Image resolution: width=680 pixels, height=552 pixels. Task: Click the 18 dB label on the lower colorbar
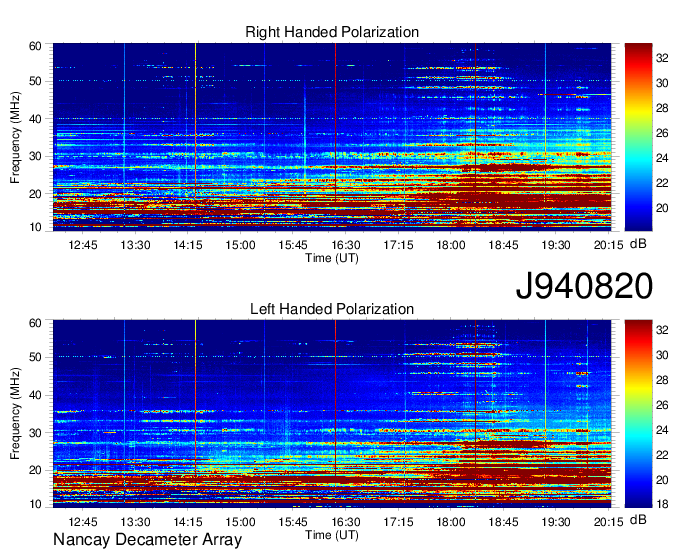pyautogui.click(x=662, y=504)
